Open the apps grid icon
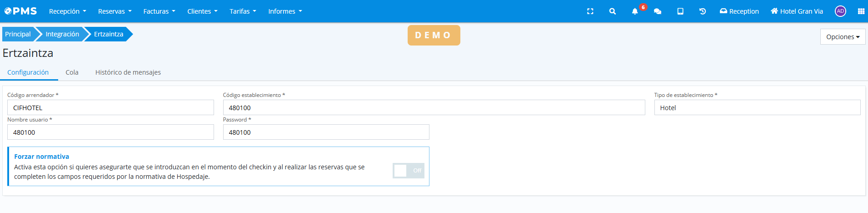868x213 pixels. click(861, 11)
